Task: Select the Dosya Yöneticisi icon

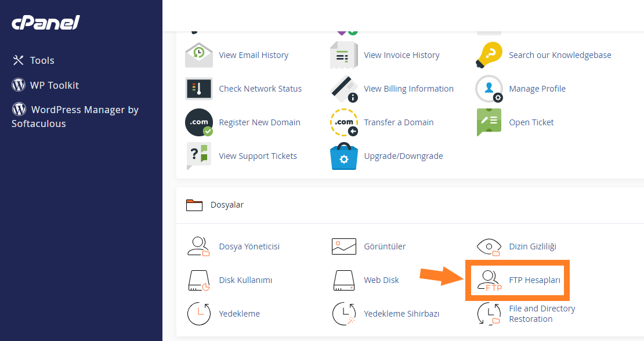Action: coord(198,246)
